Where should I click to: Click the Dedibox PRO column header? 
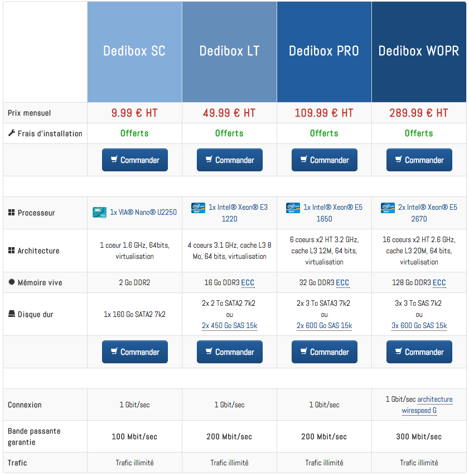[325, 51]
